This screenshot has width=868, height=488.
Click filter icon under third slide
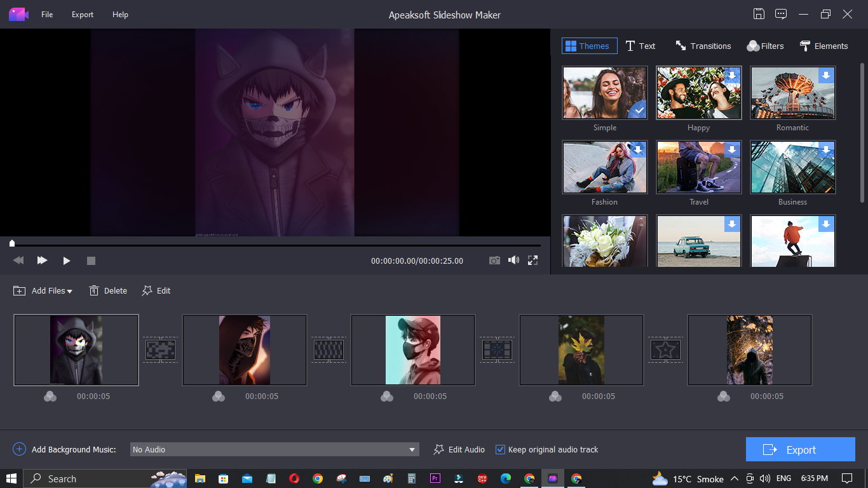[387, 396]
